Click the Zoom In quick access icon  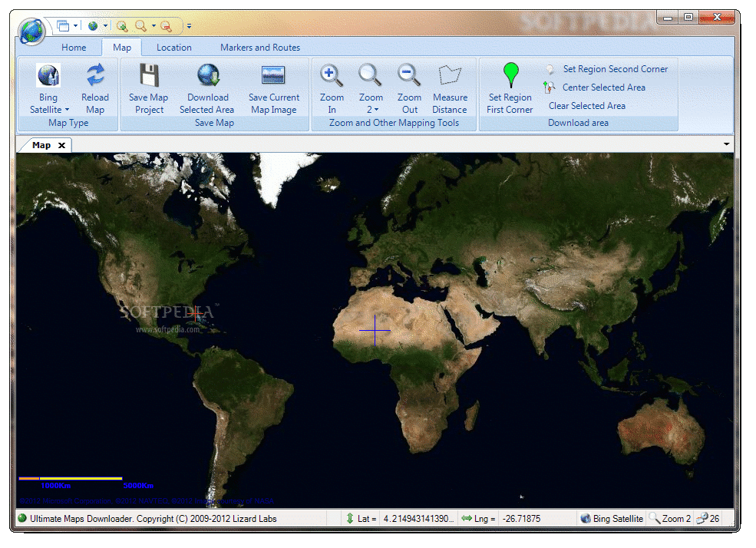[x=122, y=25]
